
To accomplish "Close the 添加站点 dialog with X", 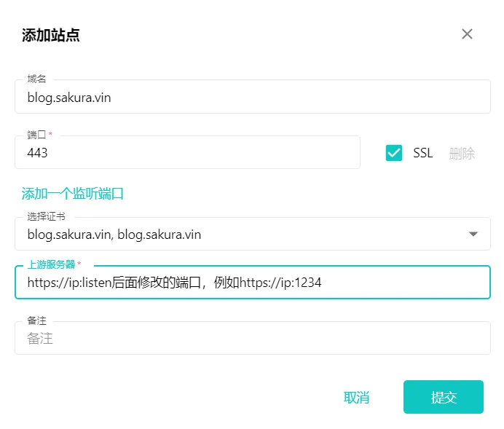I will (467, 34).
